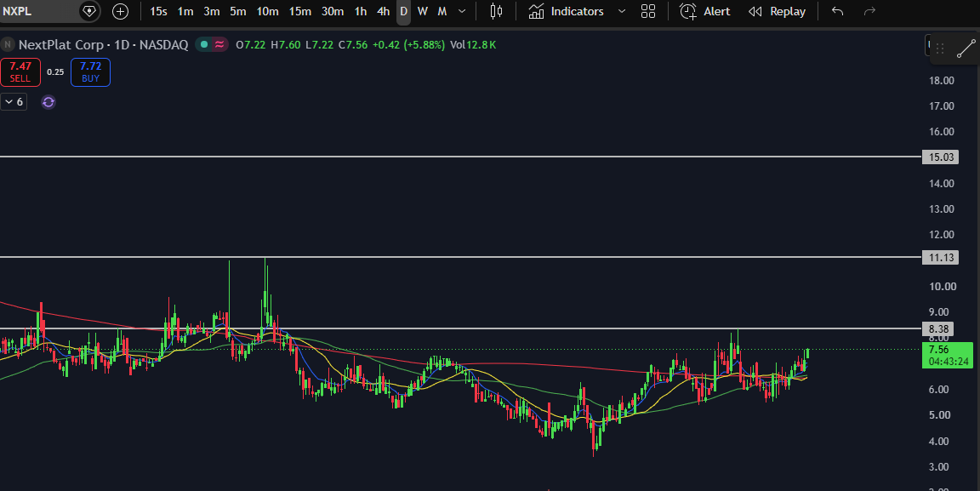Switch to the 1h timeframe
The width and height of the screenshot is (980, 491).
point(361,11)
